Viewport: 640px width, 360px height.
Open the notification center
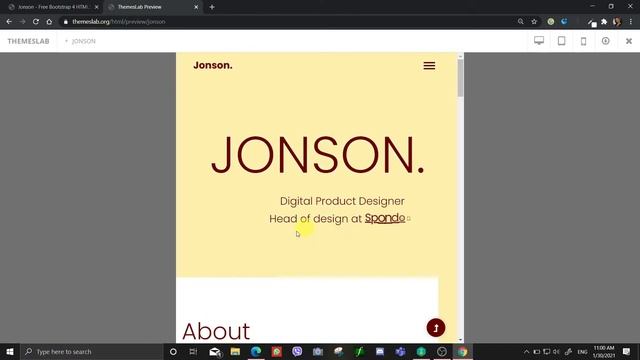click(x=627, y=351)
